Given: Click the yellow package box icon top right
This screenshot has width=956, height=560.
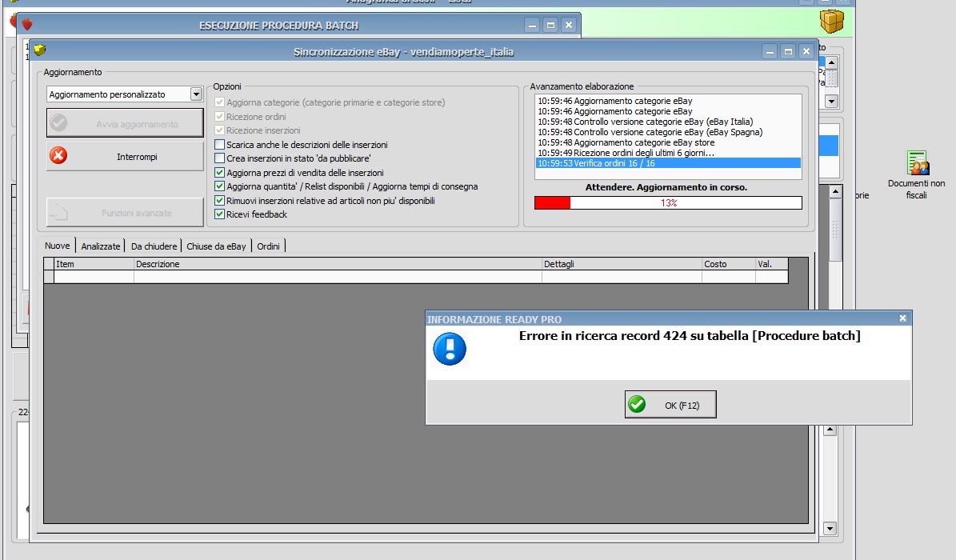Looking at the screenshot, I should (832, 22).
